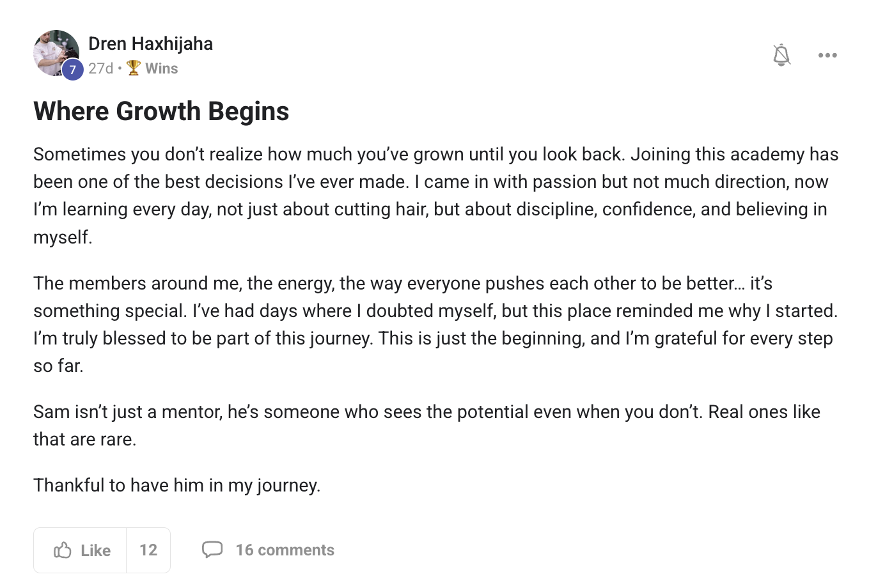Image resolution: width=885 pixels, height=588 pixels.
Task: Click the speech bubble comments icon
Action: click(212, 550)
